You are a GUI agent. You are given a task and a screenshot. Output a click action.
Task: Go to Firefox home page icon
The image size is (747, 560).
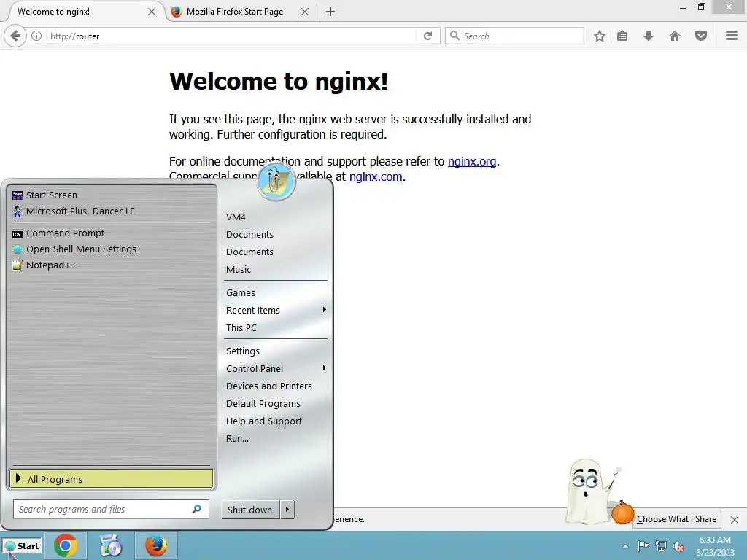[675, 36]
